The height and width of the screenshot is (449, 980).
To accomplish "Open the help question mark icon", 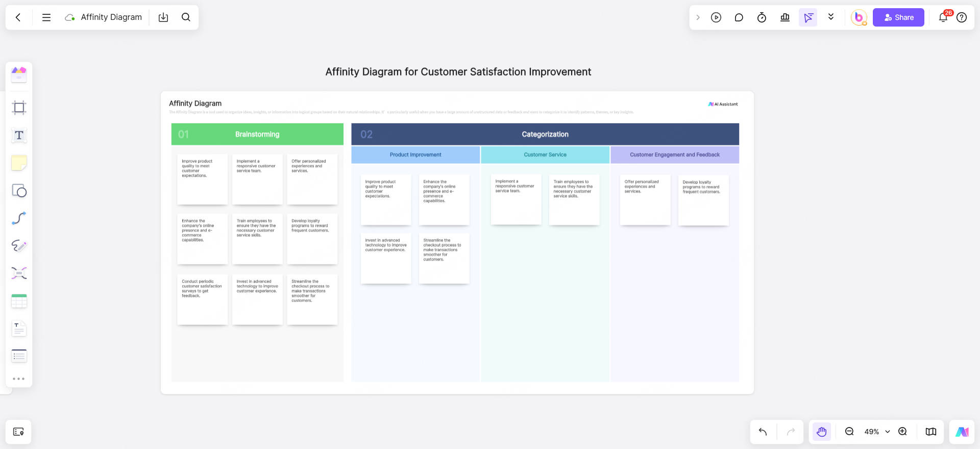I will (962, 17).
